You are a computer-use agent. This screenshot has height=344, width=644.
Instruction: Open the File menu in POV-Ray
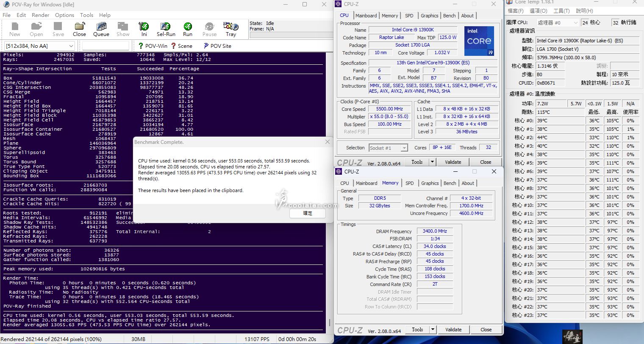6,15
